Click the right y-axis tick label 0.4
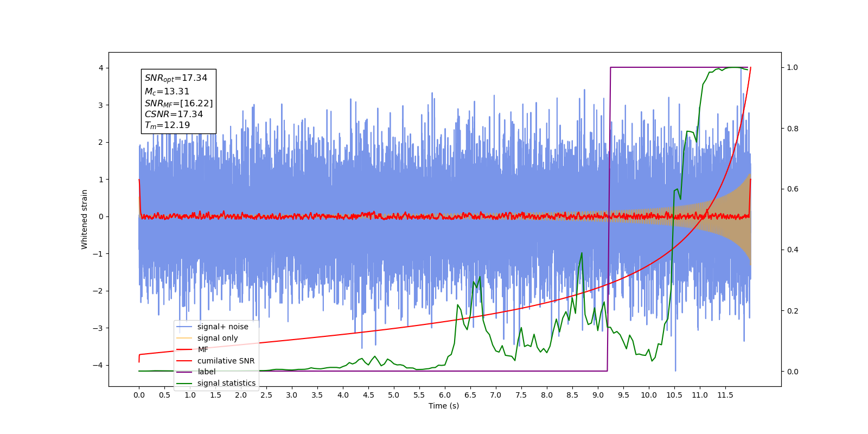Viewport: 868px width, 434px height. 793,250
